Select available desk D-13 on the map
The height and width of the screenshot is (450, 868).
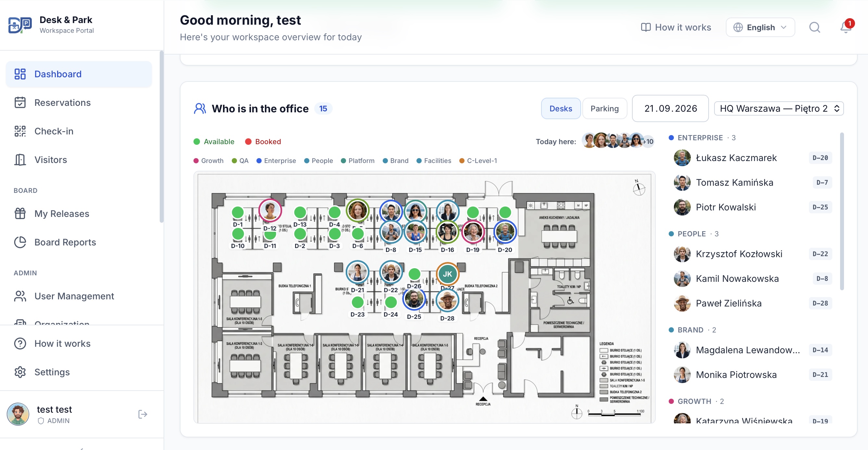300,212
